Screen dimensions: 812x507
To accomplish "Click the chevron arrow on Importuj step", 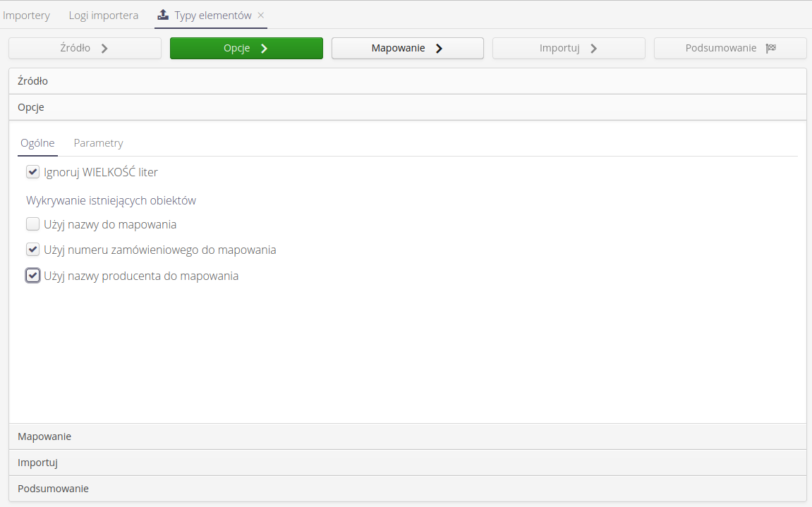I will [x=593, y=48].
